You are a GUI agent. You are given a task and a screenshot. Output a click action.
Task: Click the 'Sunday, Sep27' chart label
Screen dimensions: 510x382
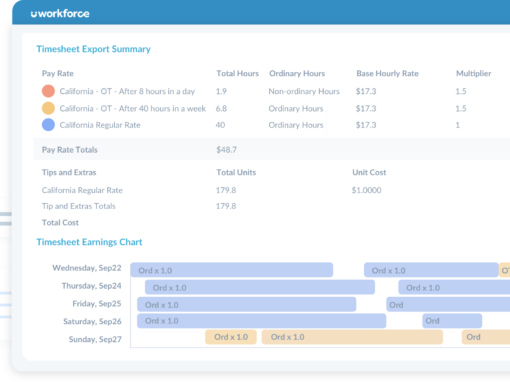point(95,339)
